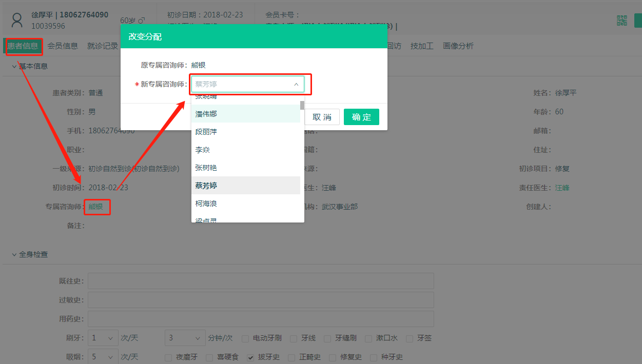Collapse the 基本信息 section chevron

[x=14, y=66]
